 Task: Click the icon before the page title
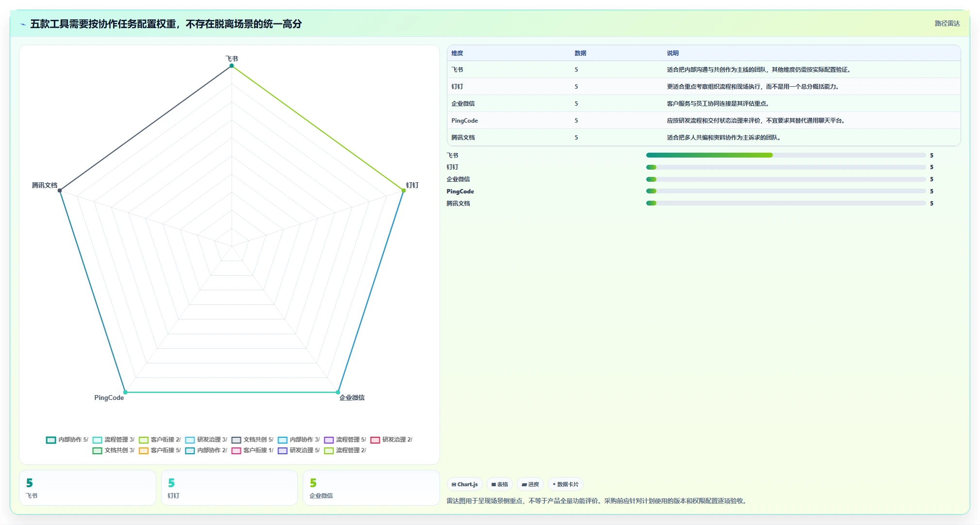coord(23,24)
